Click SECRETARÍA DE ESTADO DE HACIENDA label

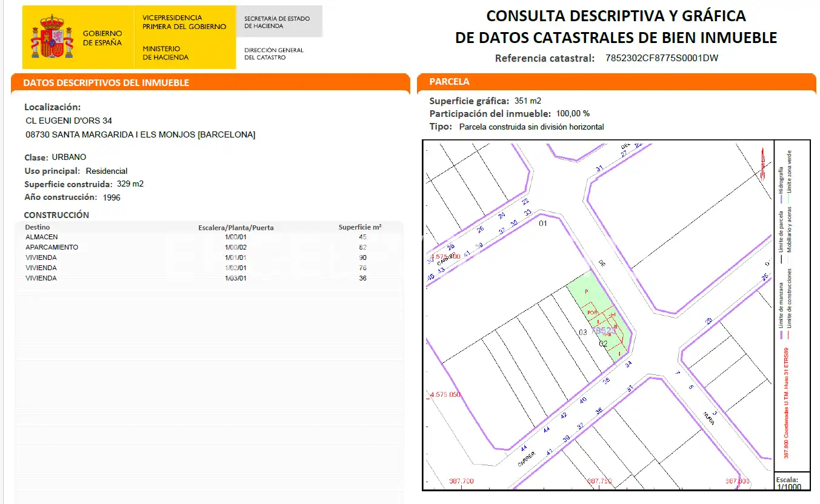[277, 22]
